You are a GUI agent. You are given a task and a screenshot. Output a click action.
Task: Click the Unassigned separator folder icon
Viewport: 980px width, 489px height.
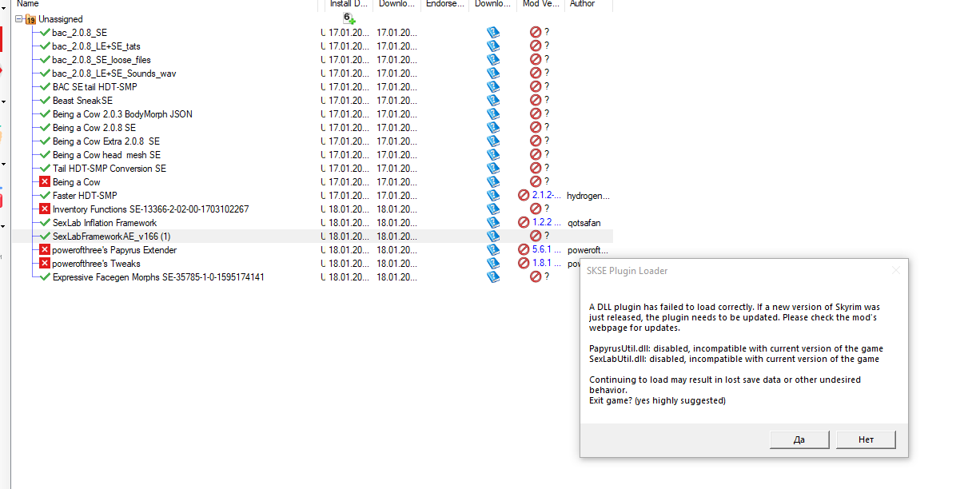coord(30,19)
